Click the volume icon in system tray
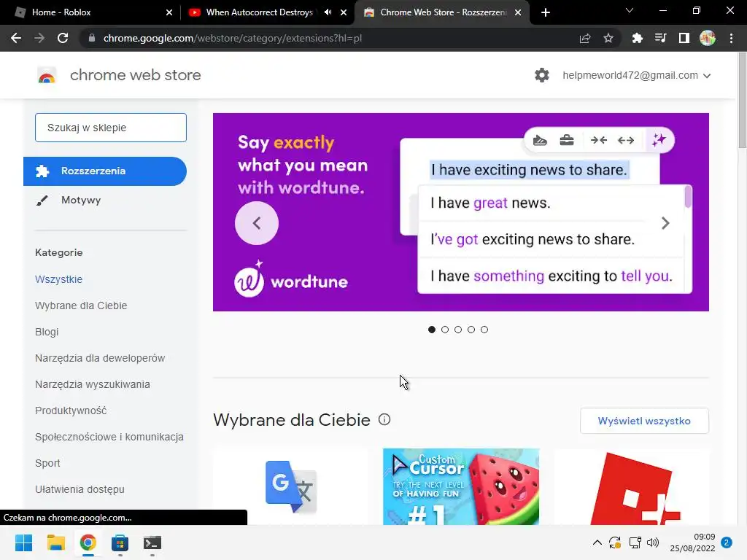 coord(653,542)
